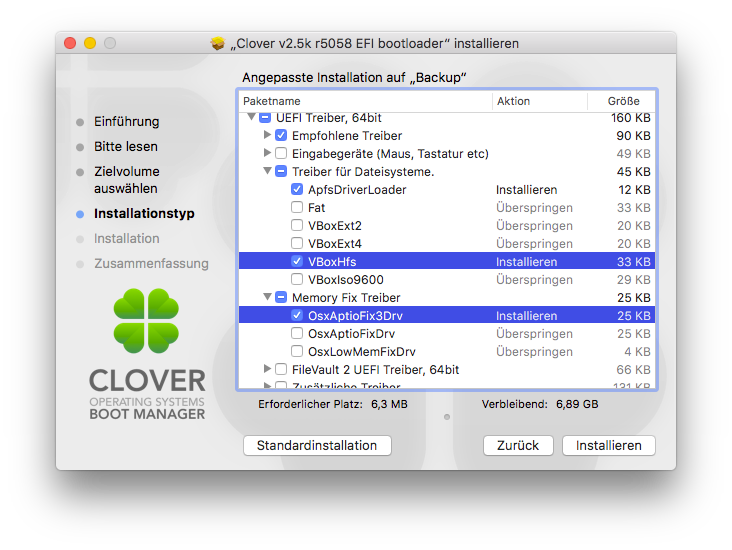This screenshot has width=732, height=550.
Task: Click the Installation step in sidebar
Action: pyautogui.click(x=127, y=239)
